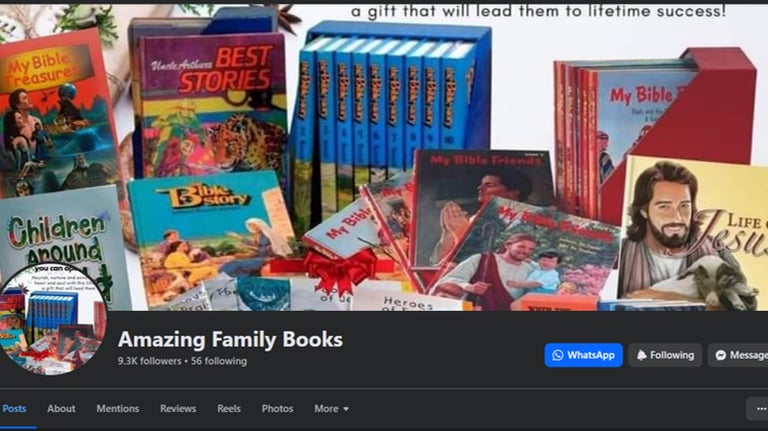Select the Reels tab
Screen dimensions: 768x431
click(x=229, y=408)
